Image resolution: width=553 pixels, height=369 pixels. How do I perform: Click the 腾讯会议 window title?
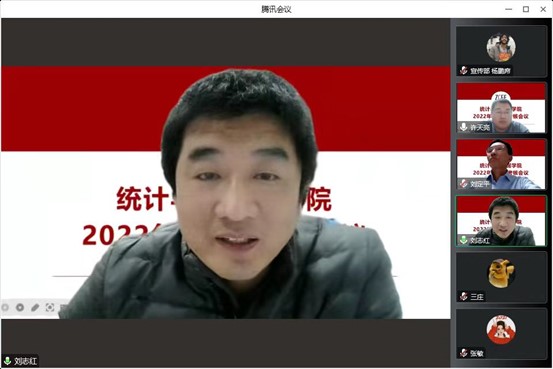point(276,10)
